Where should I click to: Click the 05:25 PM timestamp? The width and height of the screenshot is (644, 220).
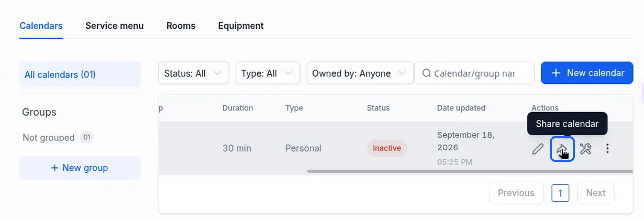pyautogui.click(x=454, y=162)
